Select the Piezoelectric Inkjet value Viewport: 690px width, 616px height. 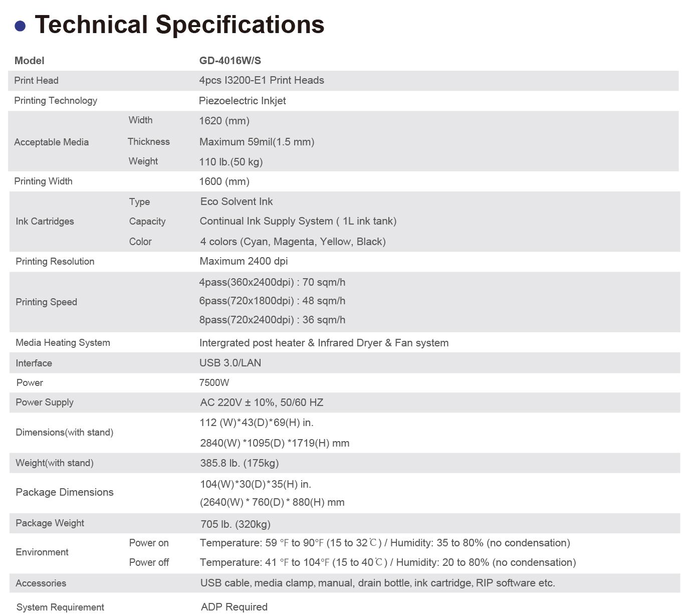click(242, 101)
